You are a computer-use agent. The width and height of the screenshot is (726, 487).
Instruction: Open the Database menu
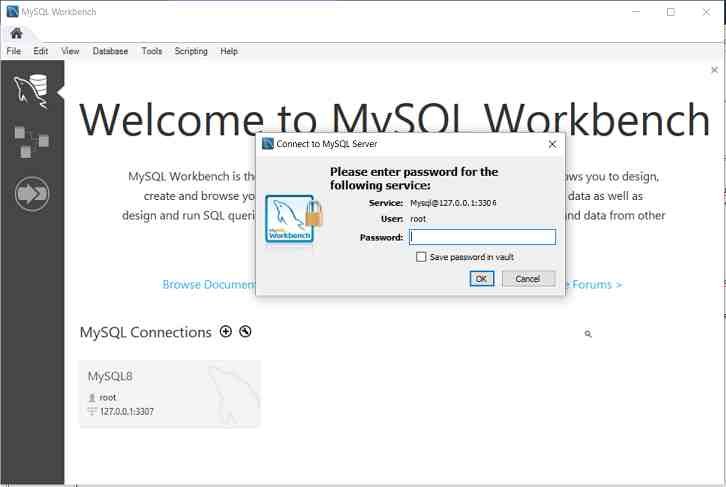110,51
